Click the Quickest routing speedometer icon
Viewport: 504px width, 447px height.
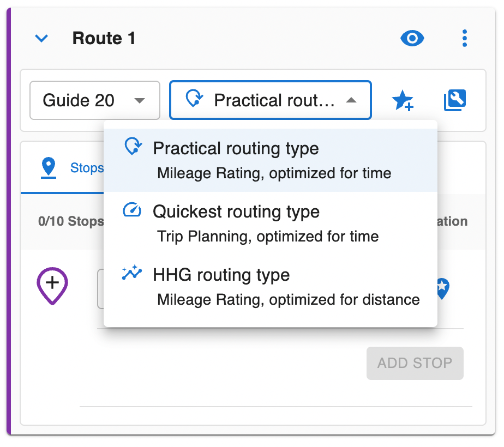point(132,211)
